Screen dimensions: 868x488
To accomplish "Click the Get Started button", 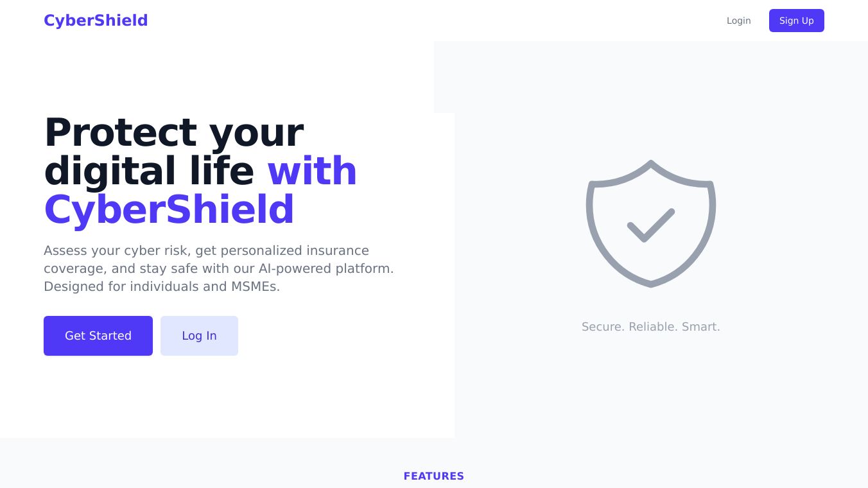I will coord(98,336).
